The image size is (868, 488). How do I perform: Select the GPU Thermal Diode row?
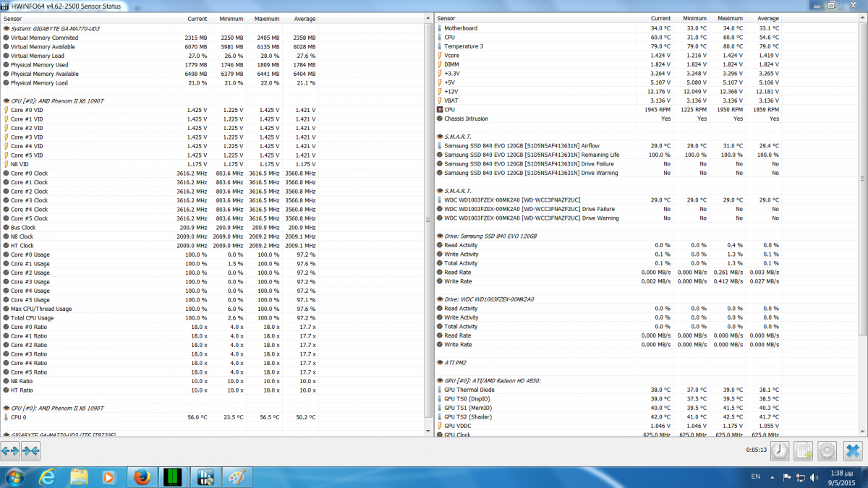[469, 390]
